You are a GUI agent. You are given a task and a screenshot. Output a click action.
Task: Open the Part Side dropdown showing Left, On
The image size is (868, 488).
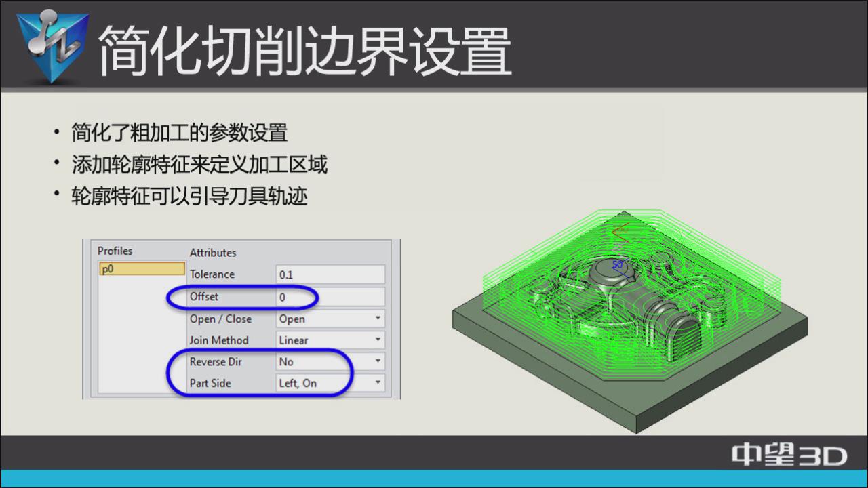coord(378,383)
